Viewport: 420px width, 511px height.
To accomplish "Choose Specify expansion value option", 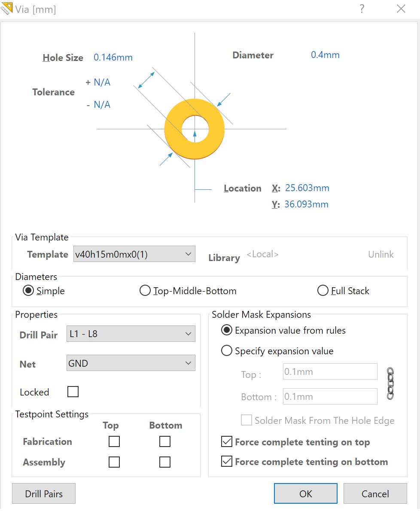I will coord(226,351).
